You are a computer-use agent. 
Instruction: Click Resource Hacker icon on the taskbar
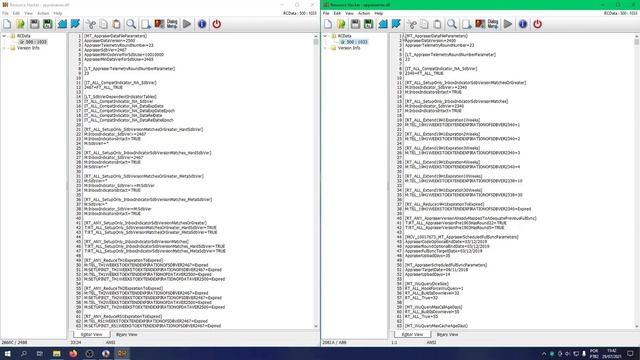click(x=122, y=353)
